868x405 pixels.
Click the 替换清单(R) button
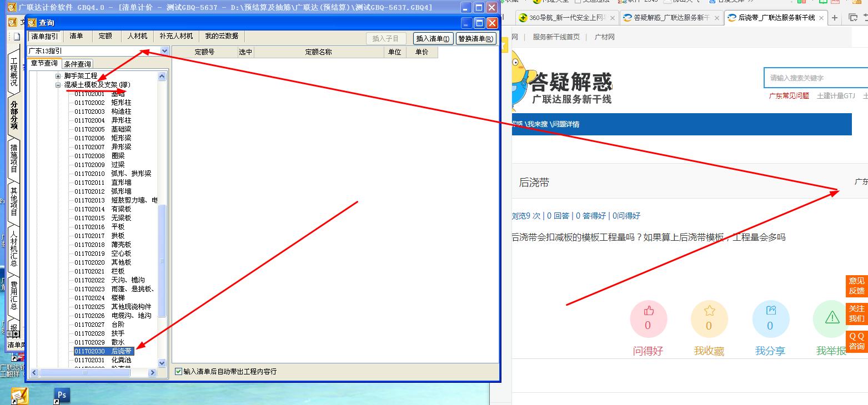476,38
